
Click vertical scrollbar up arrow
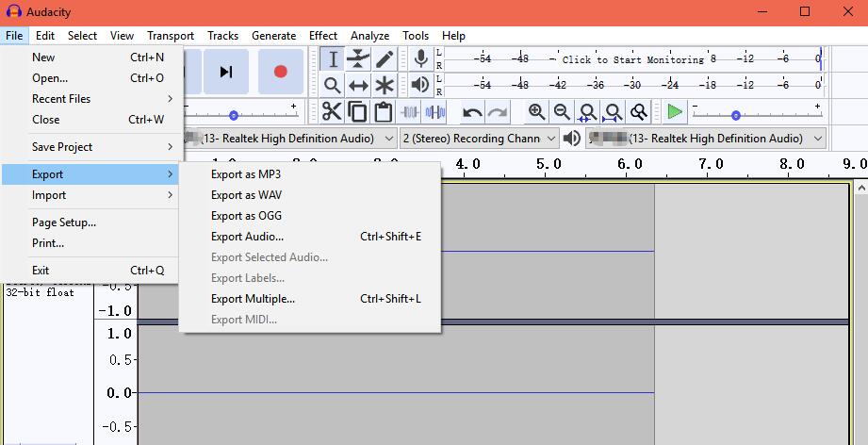[860, 189]
